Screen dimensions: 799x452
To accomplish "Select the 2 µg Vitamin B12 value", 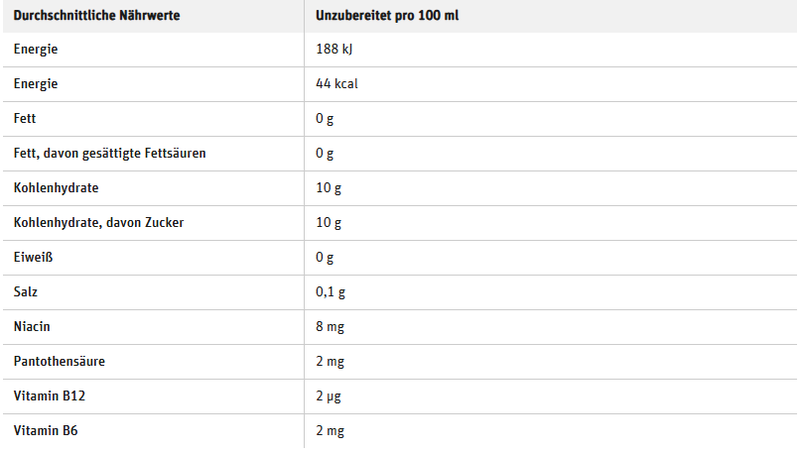I will click(x=328, y=396).
